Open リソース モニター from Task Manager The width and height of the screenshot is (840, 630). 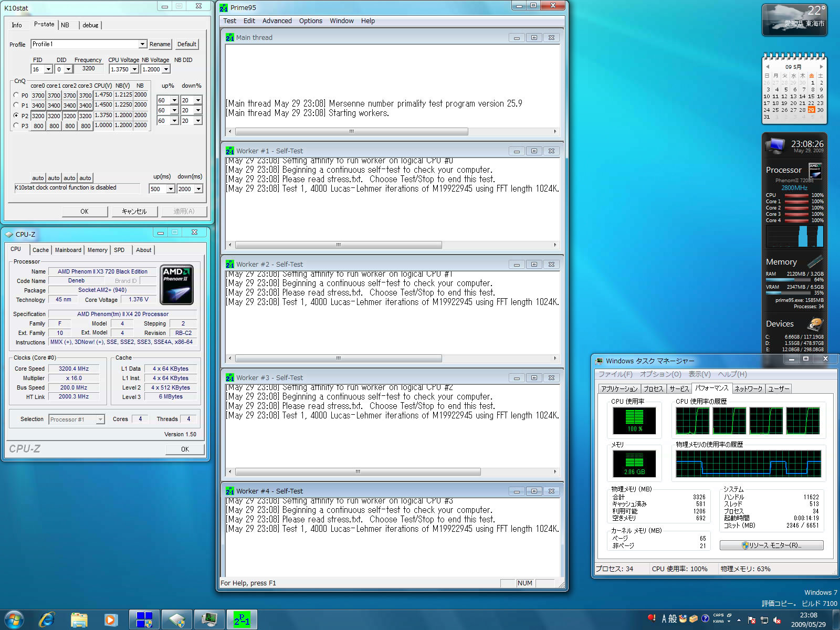tap(771, 545)
